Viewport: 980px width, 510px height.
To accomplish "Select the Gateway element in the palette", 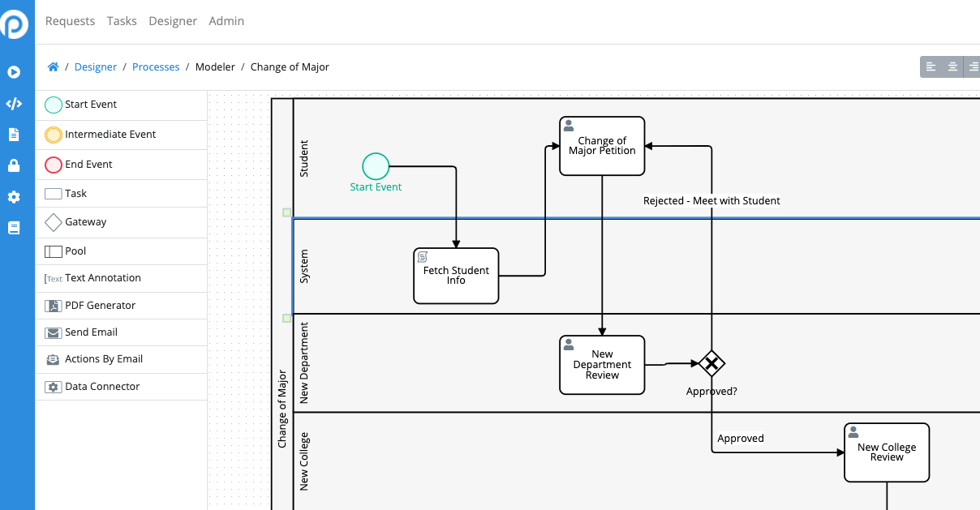I will pos(85,222).
